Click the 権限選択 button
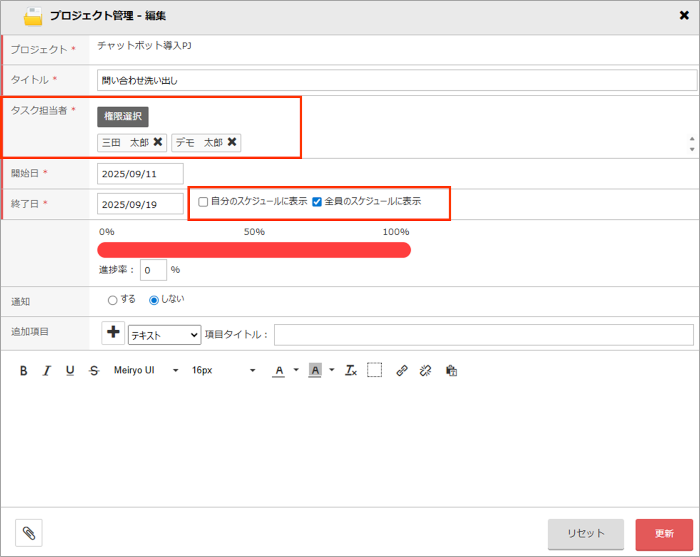Image resolution: width=700 pixels, height=557 pixels. [123, 116]
